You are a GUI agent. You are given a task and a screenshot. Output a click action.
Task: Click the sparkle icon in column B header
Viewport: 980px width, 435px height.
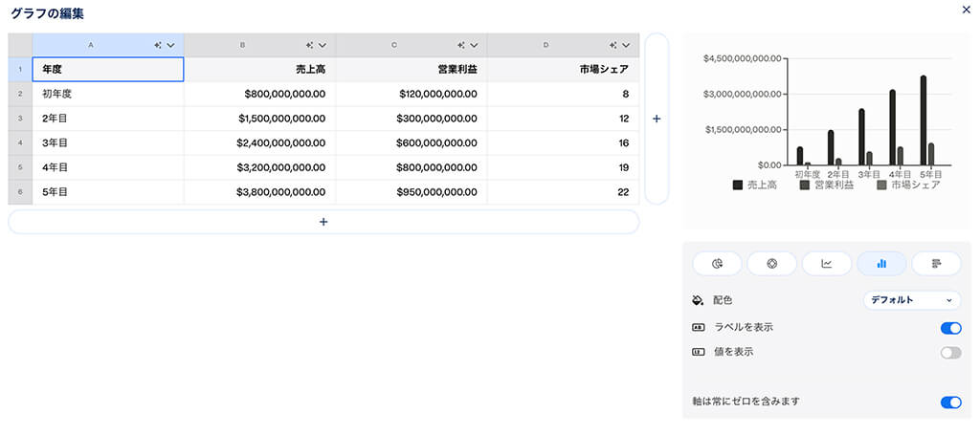[309, 45]
